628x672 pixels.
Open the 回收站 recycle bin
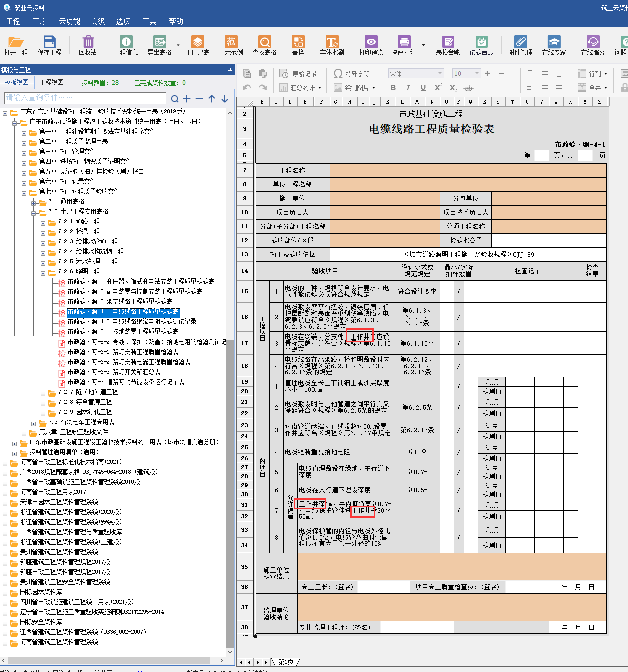click(x=88, y=45)
